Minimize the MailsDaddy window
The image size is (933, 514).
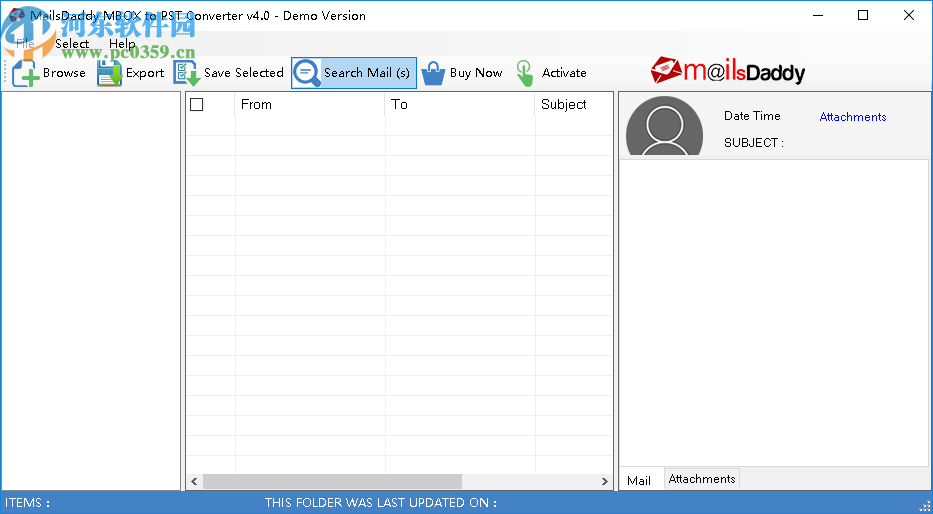(818, 15)
